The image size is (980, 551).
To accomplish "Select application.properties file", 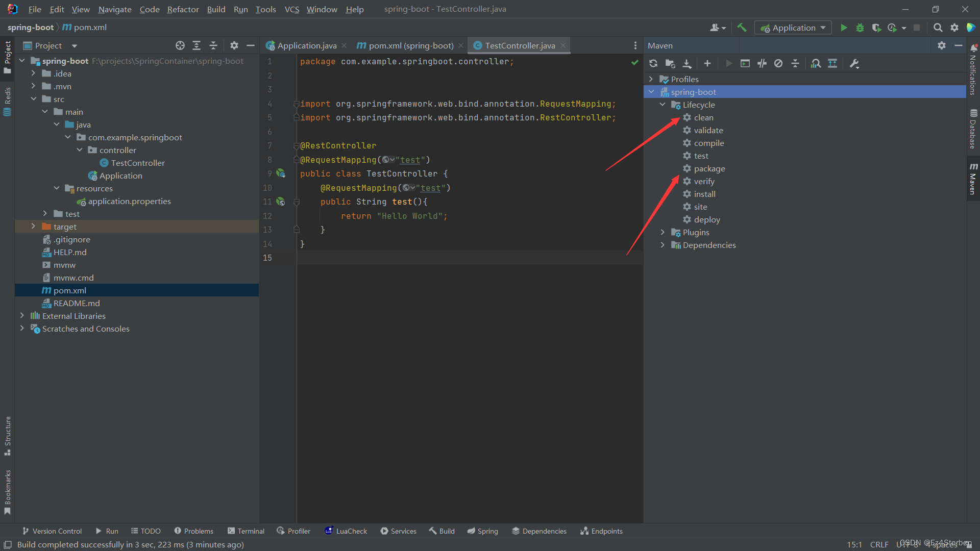I will [129, 201].
